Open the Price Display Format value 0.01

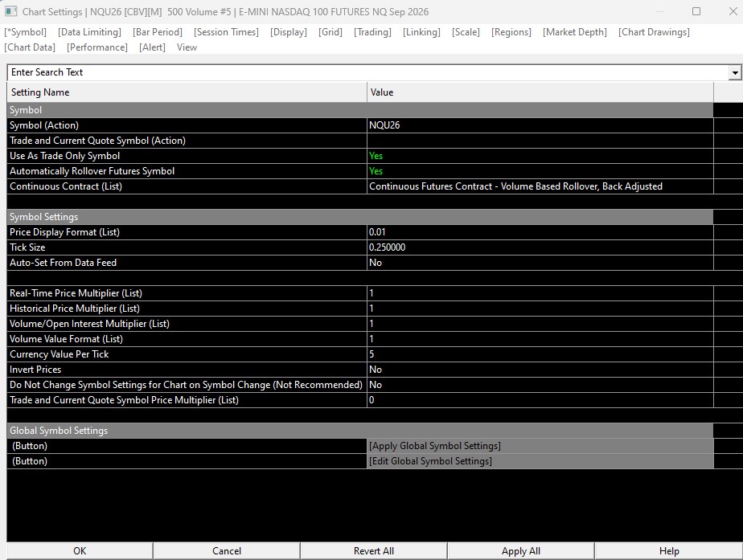point(540,232)
